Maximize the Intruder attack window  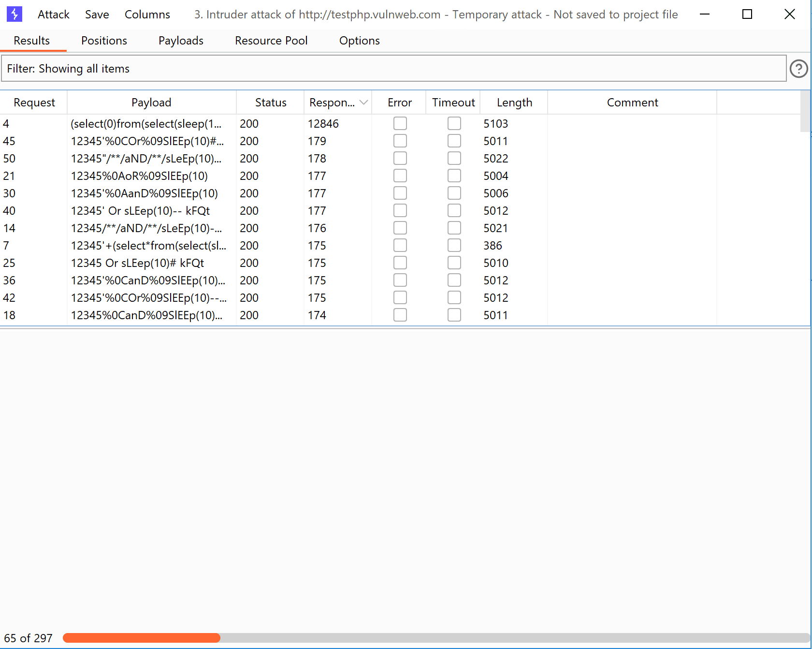pyautogui.click(x=747, y=14)
